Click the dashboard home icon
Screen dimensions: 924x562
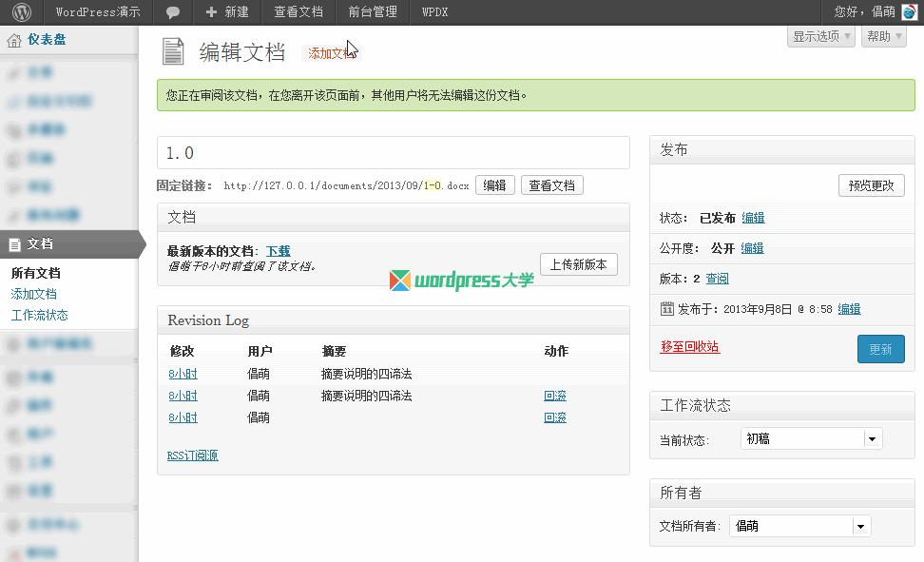(14, 41)
